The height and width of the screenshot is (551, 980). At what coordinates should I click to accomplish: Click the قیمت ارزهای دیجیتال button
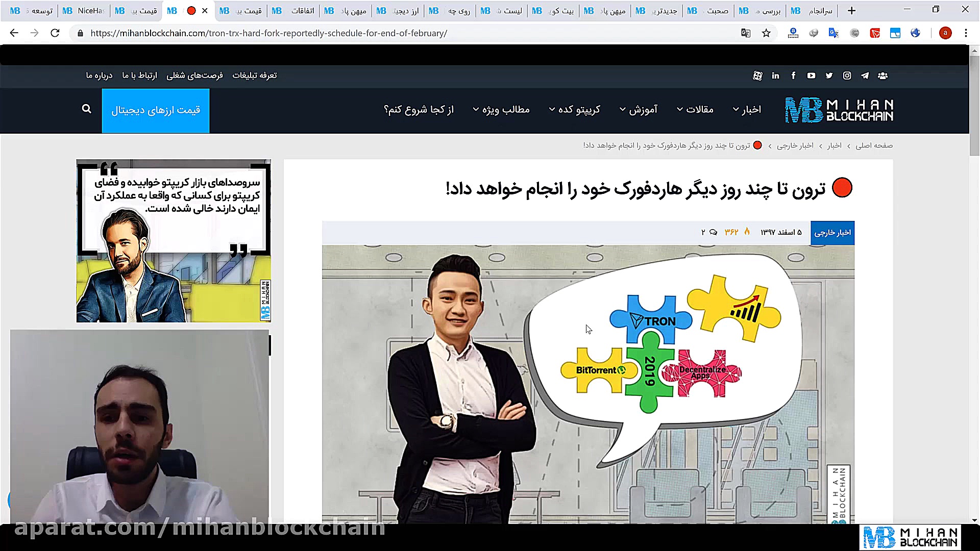156,111
